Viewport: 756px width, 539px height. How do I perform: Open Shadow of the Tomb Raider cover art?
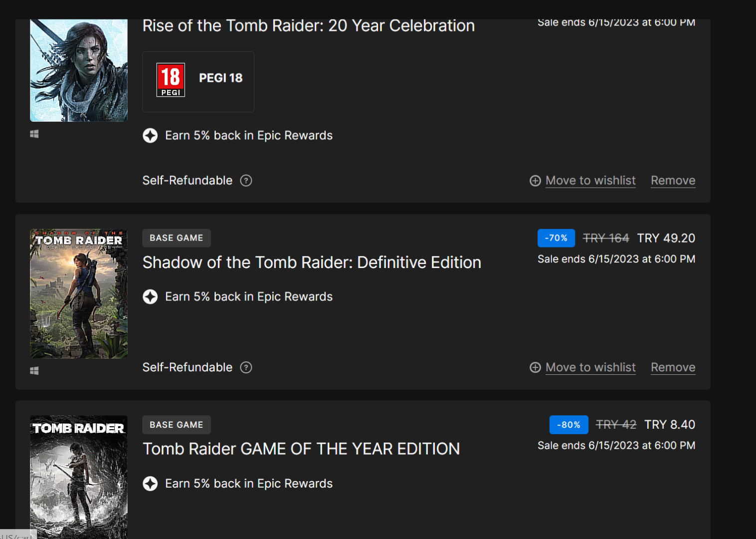79,293
